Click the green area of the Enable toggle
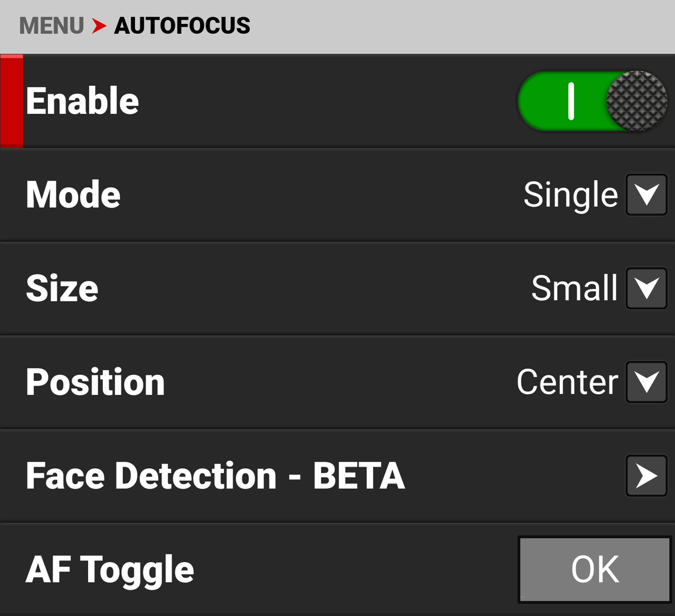Viewport: 675px width, 616px height. pos(562,101)
